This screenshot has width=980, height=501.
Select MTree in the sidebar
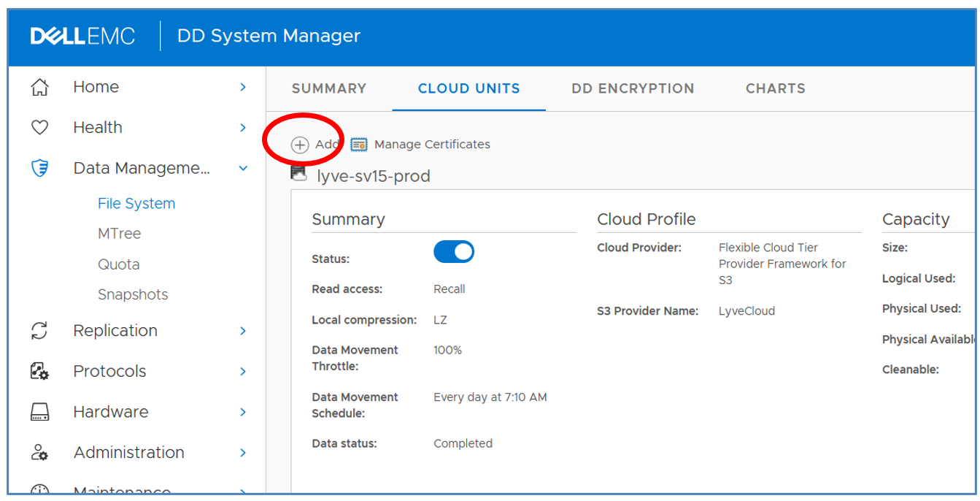pyautogui.click(x=119, y=234)
